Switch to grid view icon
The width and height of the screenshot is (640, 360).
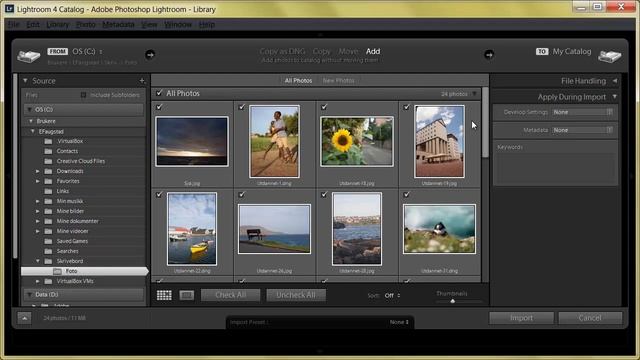click(164, 295)
